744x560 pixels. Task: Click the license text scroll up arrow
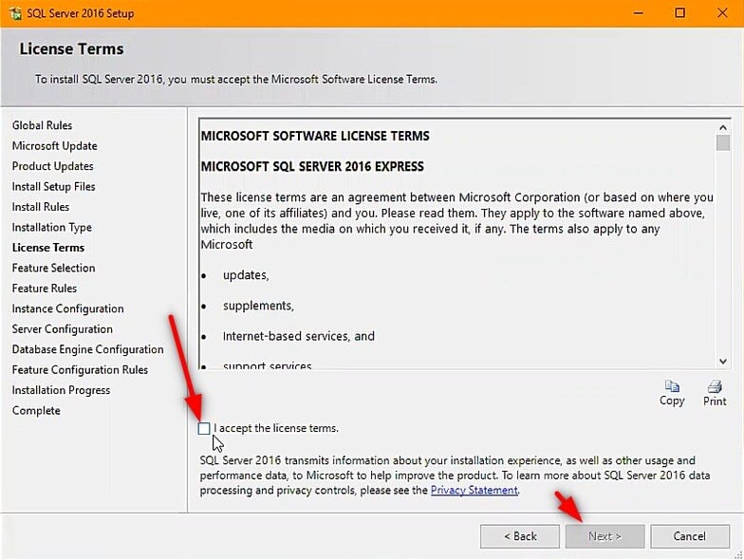tap(723, 127)
